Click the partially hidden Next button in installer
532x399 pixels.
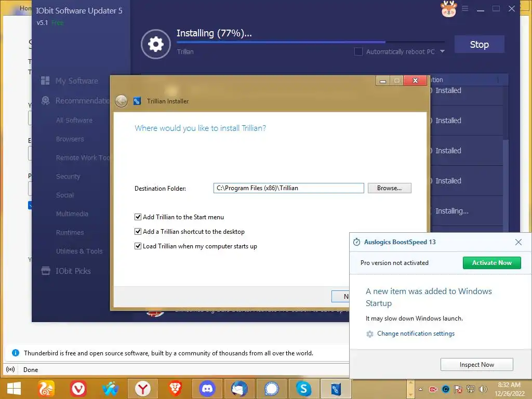(340, 296)
